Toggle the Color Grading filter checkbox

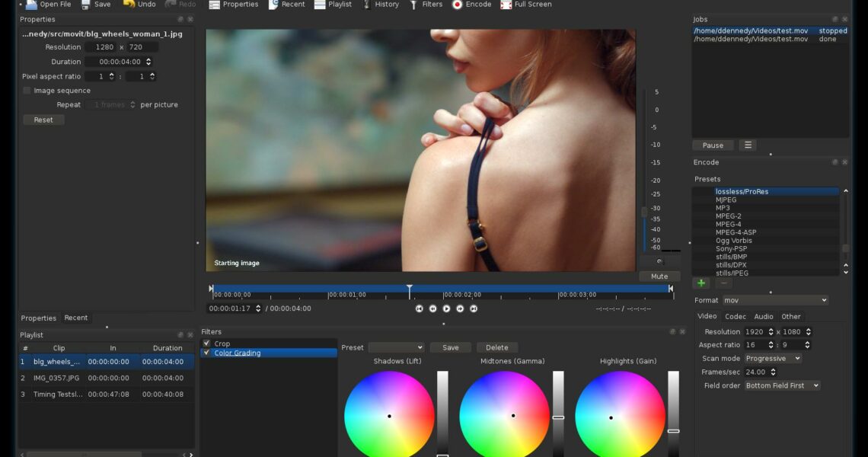(x=206, y=353)
